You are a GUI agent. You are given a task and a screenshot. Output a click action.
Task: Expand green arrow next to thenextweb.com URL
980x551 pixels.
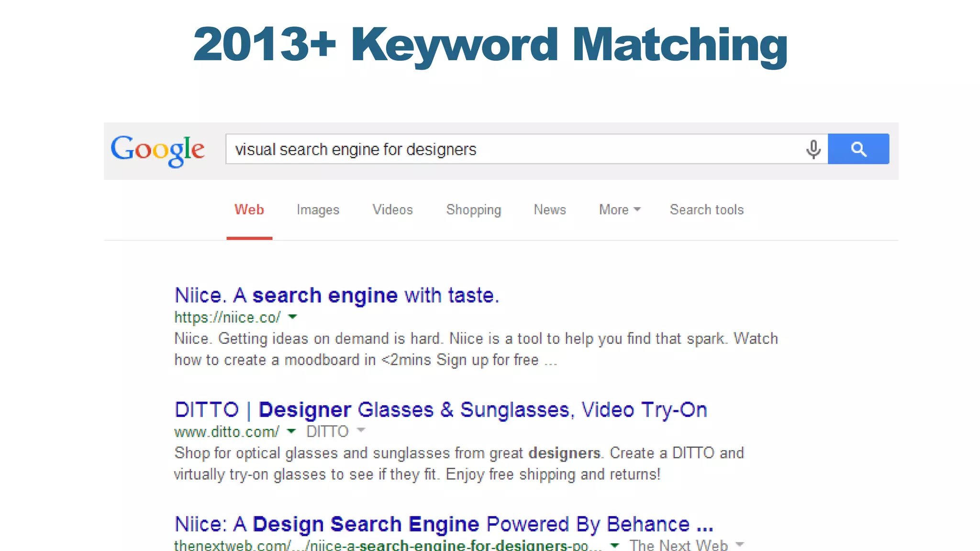pyautogui.click(x=615, y=545)
